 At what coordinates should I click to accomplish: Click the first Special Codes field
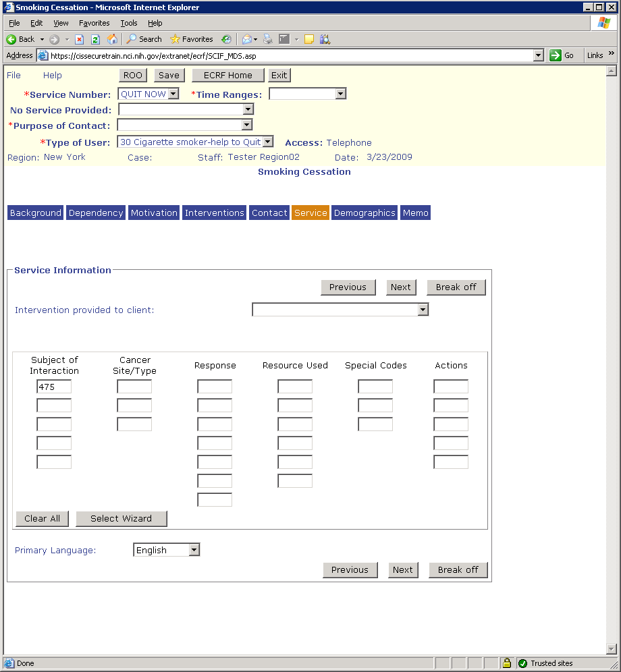tap(375, 386)
